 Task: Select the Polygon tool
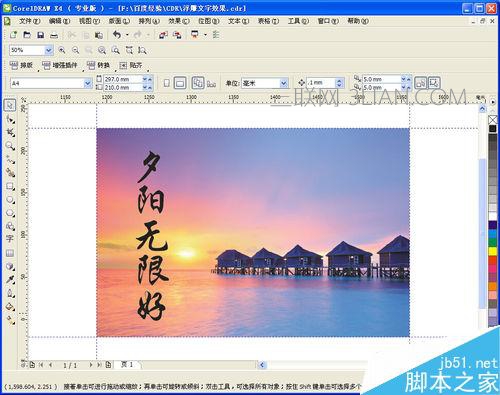coord(10,213)
